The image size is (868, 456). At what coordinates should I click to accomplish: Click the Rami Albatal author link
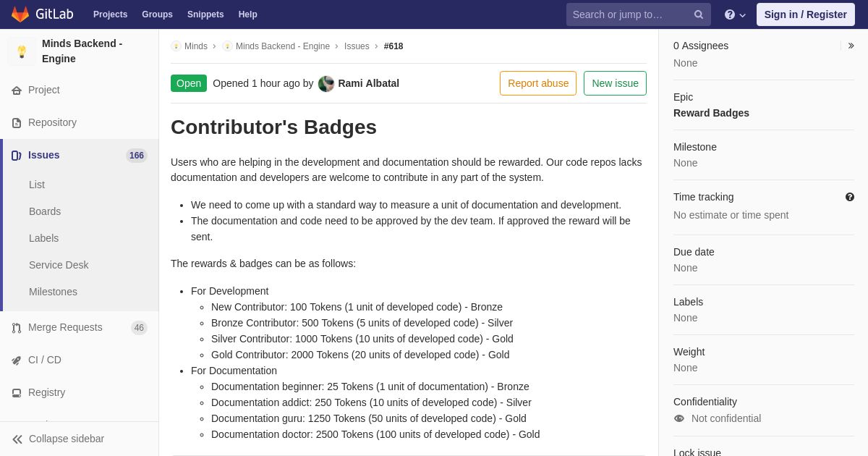click(x=368, y=83)
